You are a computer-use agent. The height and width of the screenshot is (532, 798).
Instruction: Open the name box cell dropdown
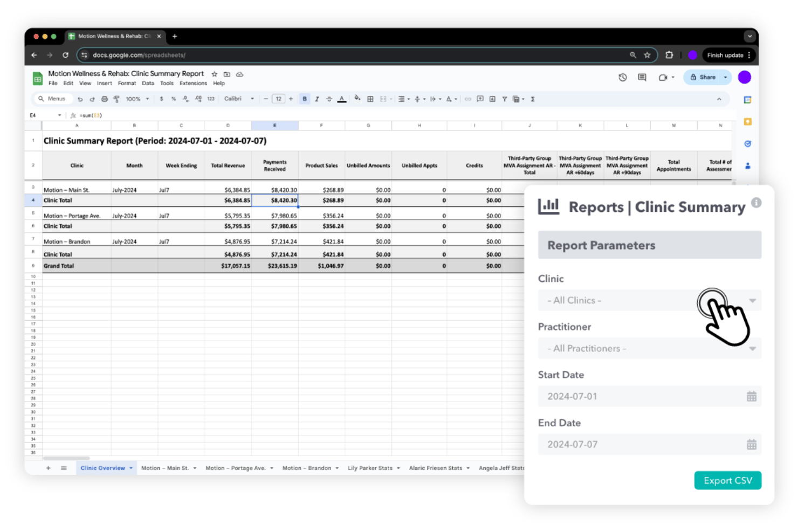[x=59, y=115]
